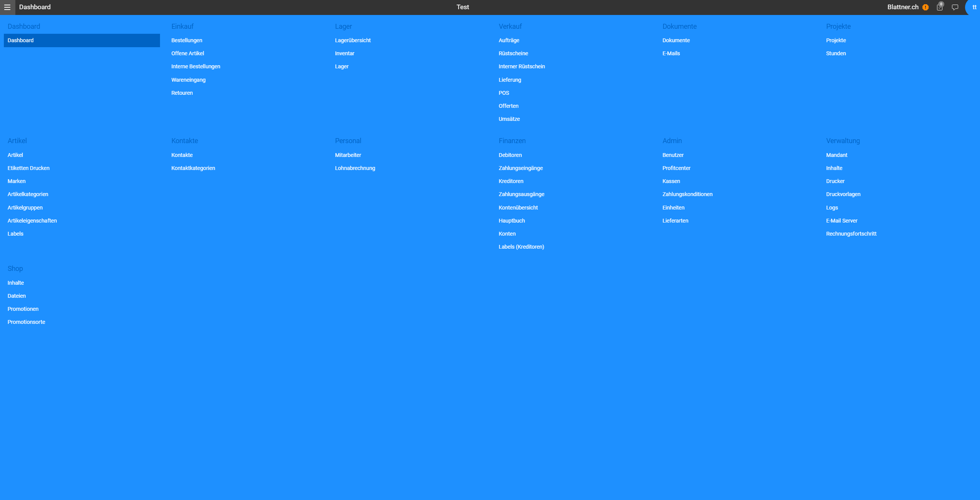Open Bestellungen under Einkauf
Viewport: 980px width, 500px height.
tap(186, 40)
